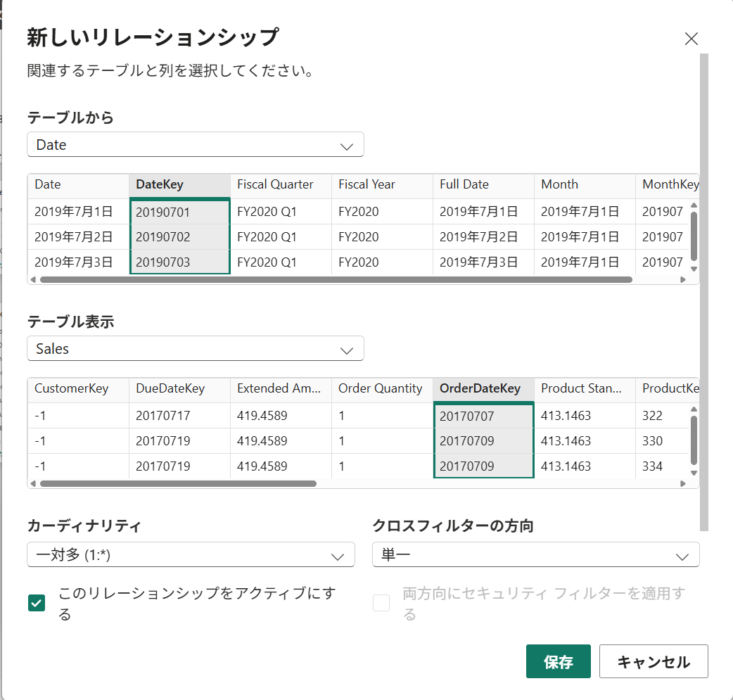The height and width of the screenshot is (700, 733).
Task: Select the DueDateKey column header
Action: click(x=179, y=388)
